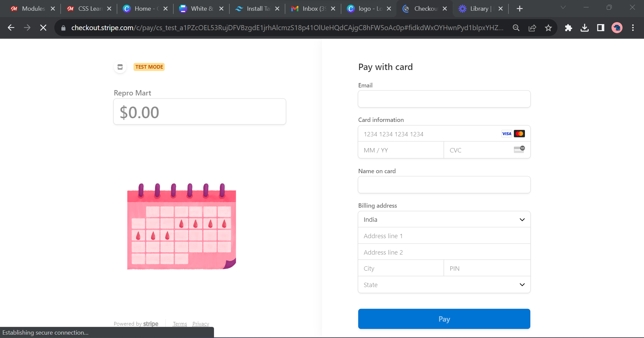View site security via lock icon

[63, 28]
